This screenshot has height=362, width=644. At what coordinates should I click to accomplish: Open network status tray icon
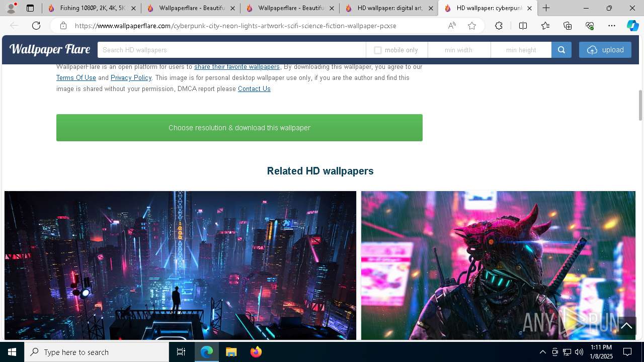click(x=567, y=352)
